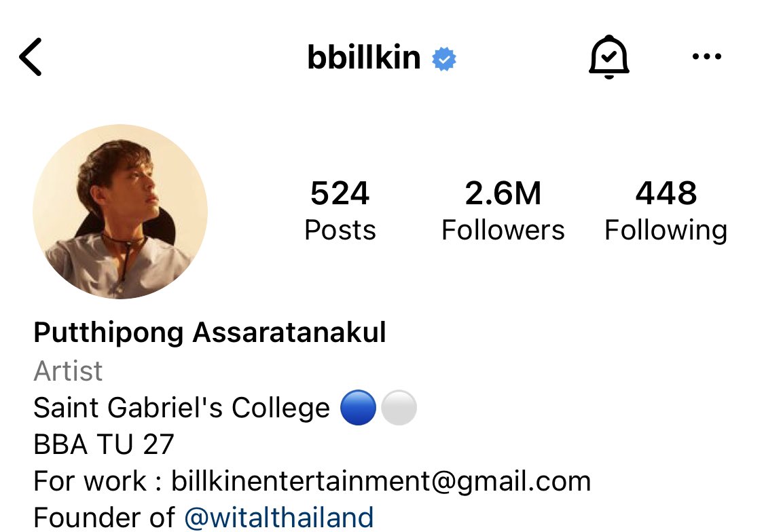This screenshot has height=532, width=764.
Task: Tap the billkinentertainment@gmail.com email
Action: [381, 481]
